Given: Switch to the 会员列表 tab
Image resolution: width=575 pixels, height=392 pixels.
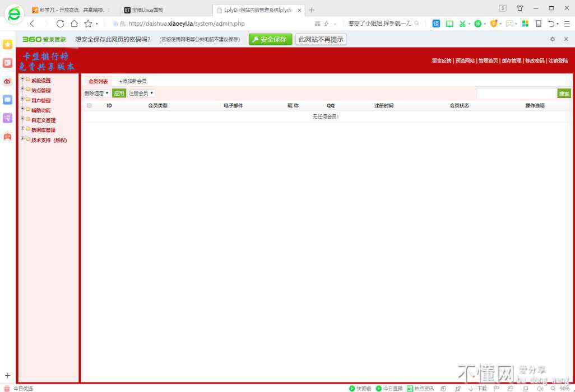Looking at the screenshot, I should tap(98, 81).
